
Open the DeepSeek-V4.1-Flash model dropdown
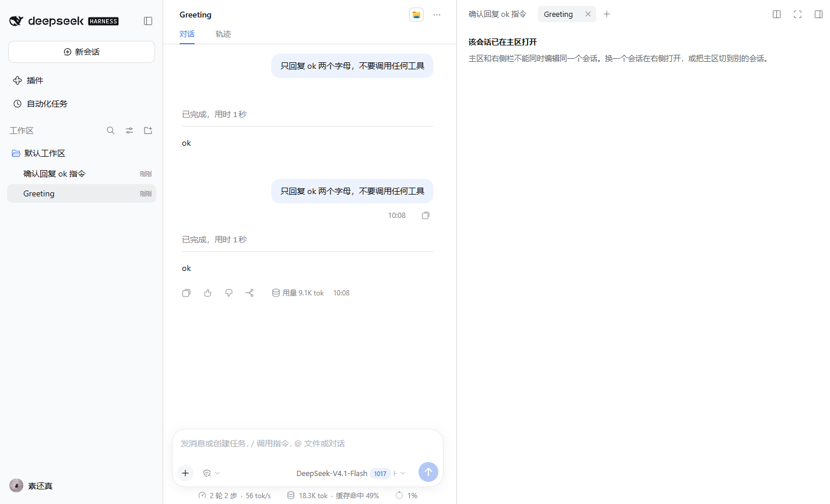(x=350, y=473)
